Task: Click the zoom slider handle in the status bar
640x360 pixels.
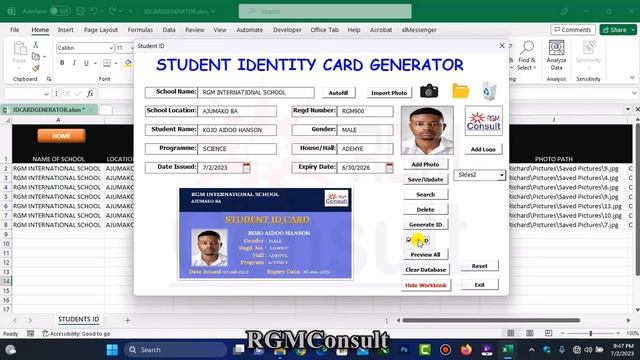Action: click(x=590, y=333)
